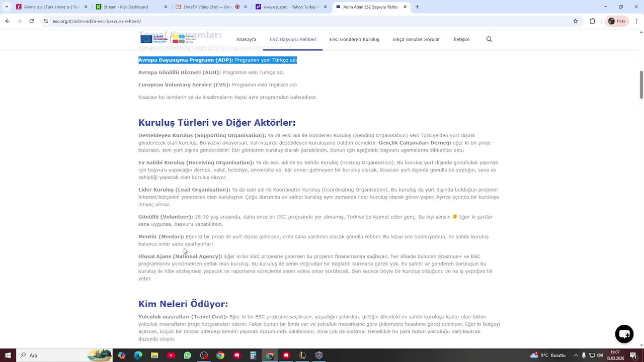Click Destekleyen Kuruluş (Supporting Organisation) label
The width and height of the screenshot is (644, 362).
pyautogui.click(x=202, y=135)
